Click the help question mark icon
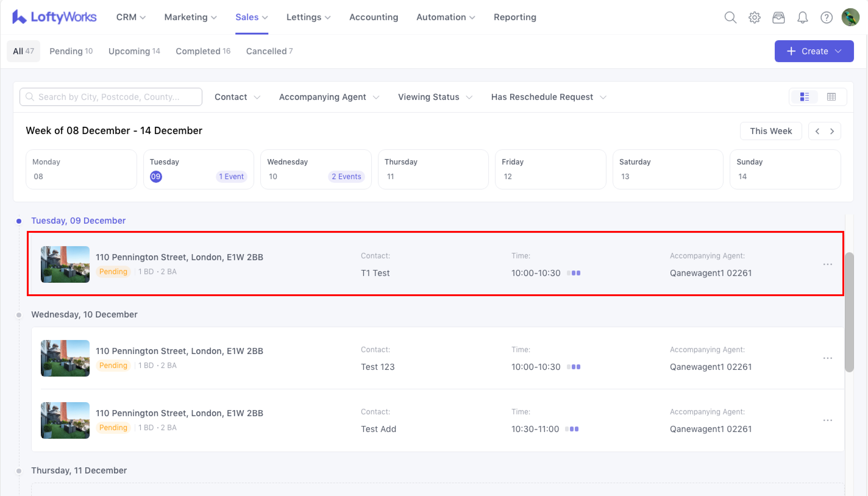Screen dimensions: 868x496 (x=826, y=17)
